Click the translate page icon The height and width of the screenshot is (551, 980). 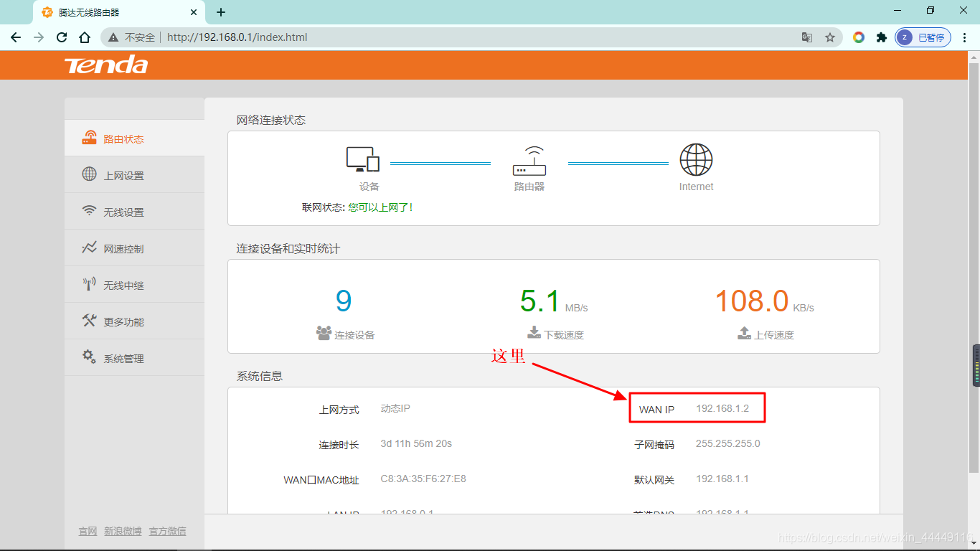point(807,37)
